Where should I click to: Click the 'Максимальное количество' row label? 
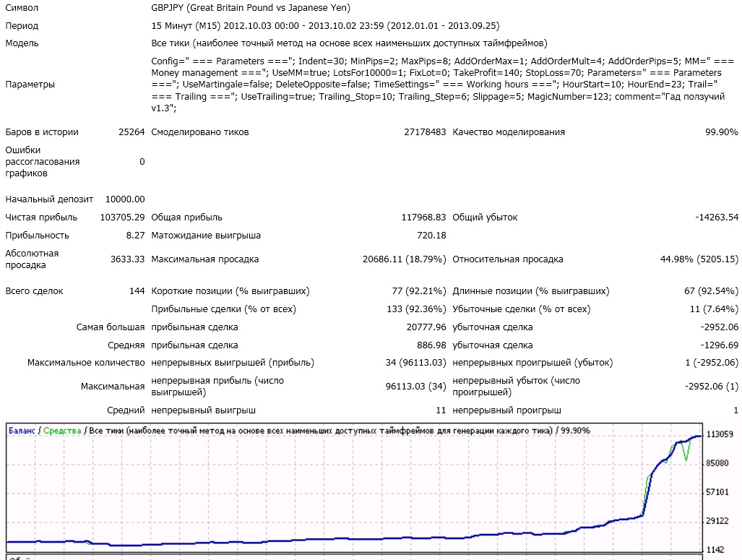[x=86, y=363]
